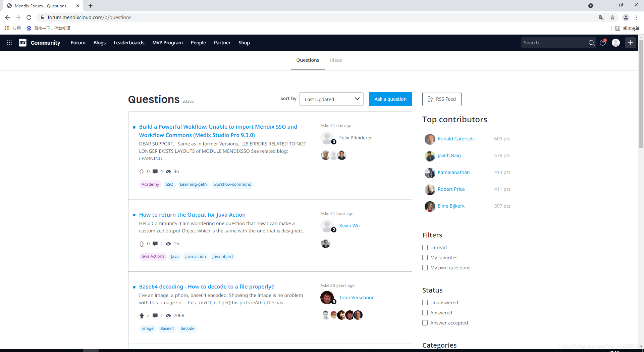Enable the My favorites filter checkbox
The height and width of the screenshot is (352, 644).
click(425, 258)
